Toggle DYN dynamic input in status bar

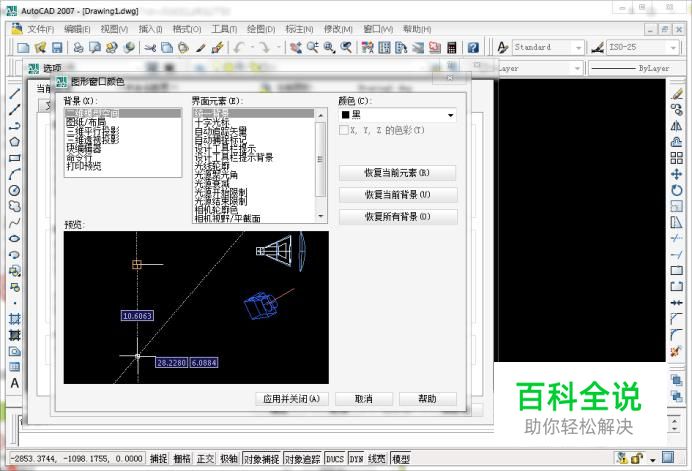[x=356, y=459]
